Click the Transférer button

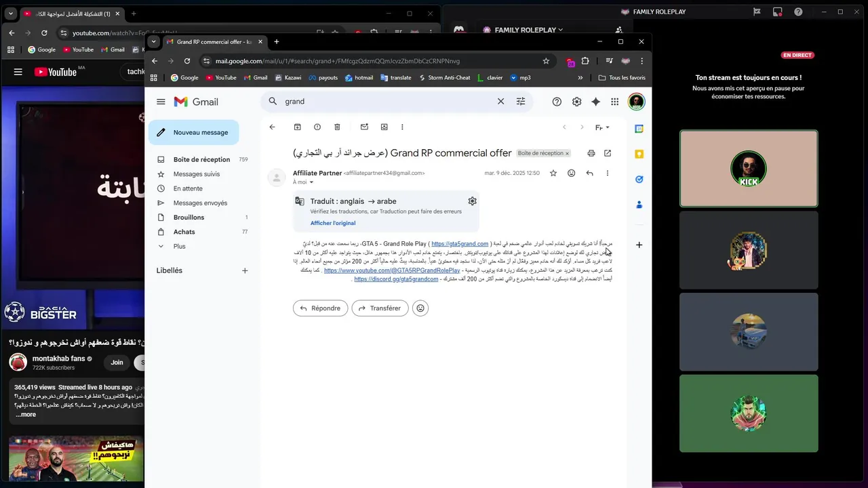[x=380, y=308]
